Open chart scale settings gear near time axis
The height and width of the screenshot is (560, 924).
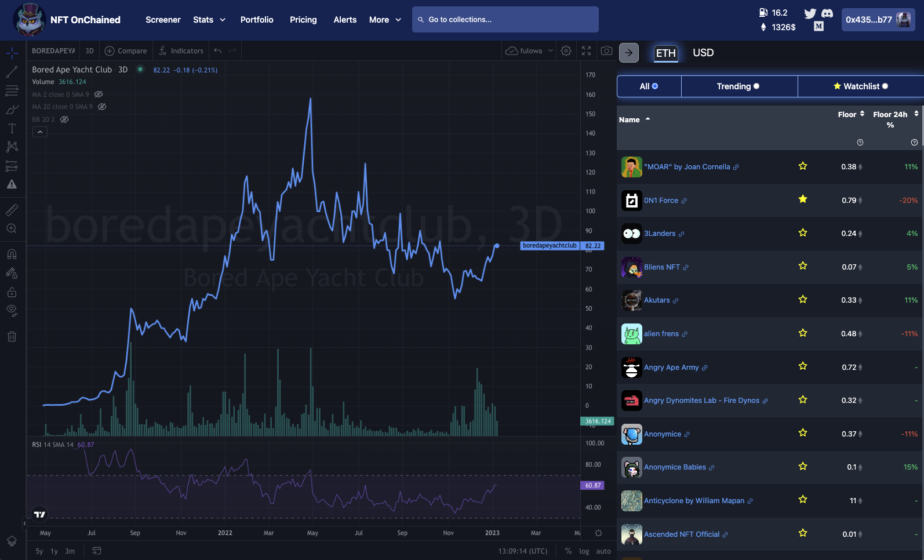point(598,533)
